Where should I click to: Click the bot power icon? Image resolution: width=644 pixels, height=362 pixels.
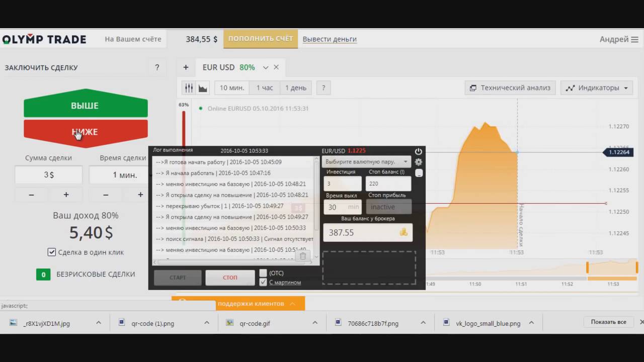point(418,151)
